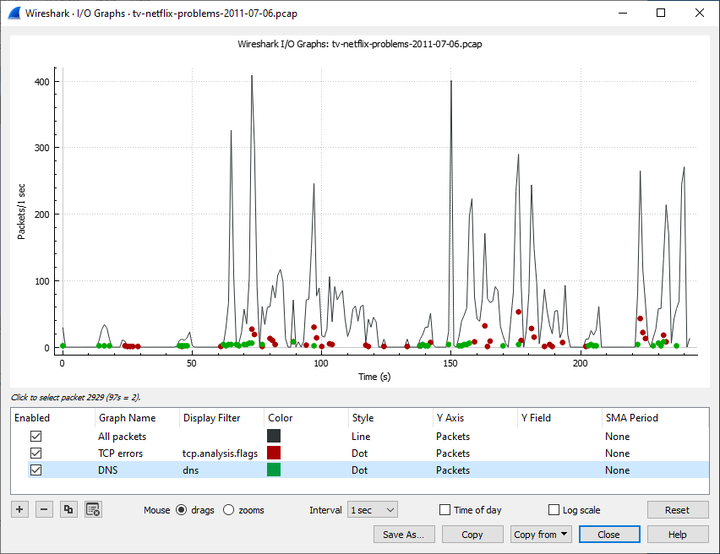
Task: Toggle the DNS graph enabled checkbox
Action: (36, 470)
